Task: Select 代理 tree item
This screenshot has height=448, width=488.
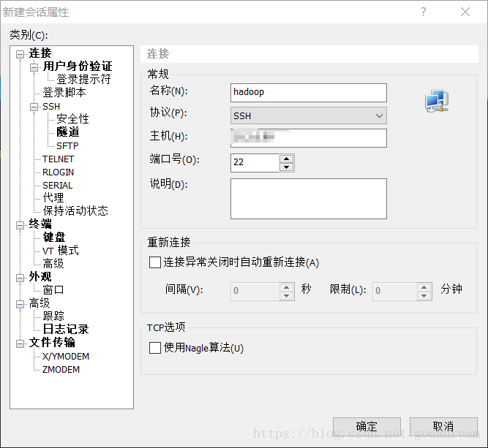Action: click(53, 197)
